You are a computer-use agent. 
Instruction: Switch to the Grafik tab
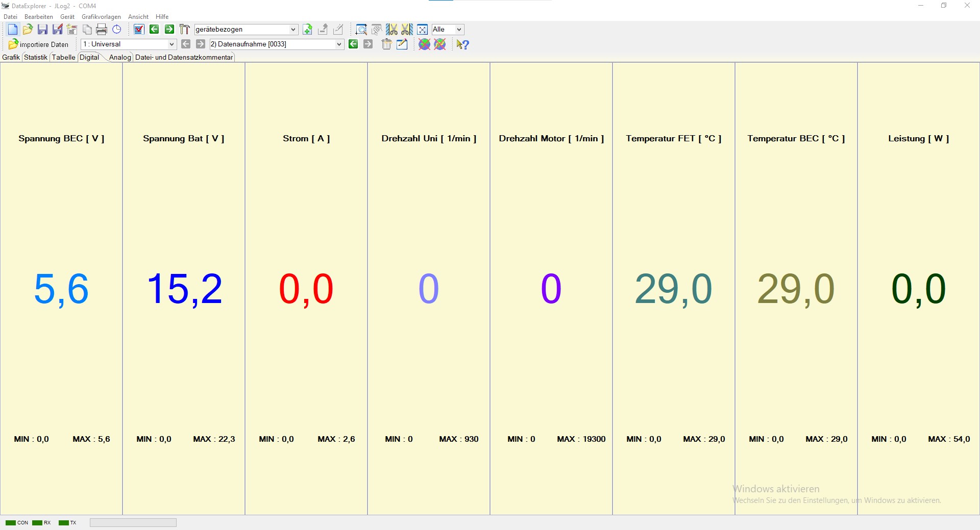[11, 57]
